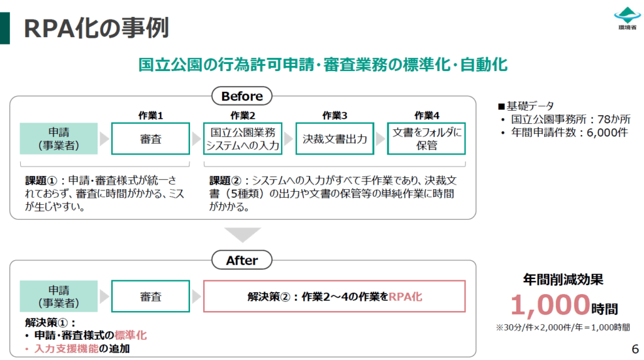Click the arrow after 審査 in the After row
The image size is (644, 360).
(196, 297)
